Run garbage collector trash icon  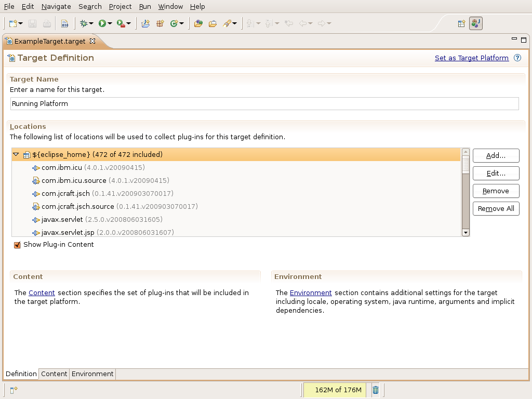(376, 390)
